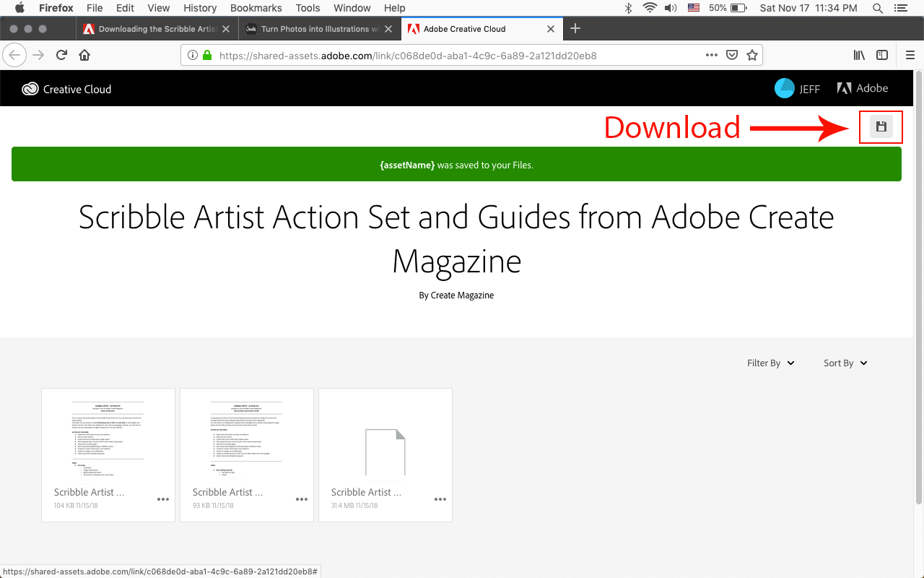
Task: Expand the Sort By dropdown
Action: [x=845, y=363]
